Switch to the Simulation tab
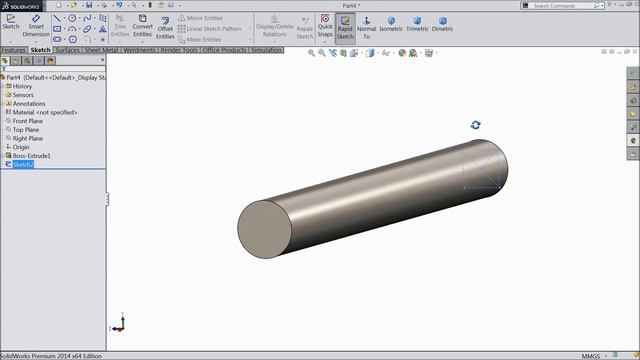Image resolution: width=640 pixels, height=360 pixels. (267, 50)
